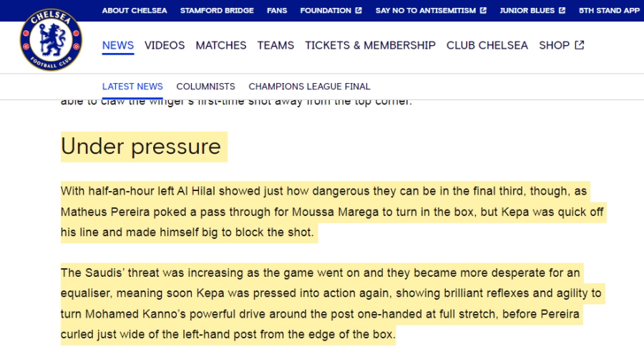The image size is (644, 352).
Task: Switch to the Columnists tab
Action: tap(205, 87)
